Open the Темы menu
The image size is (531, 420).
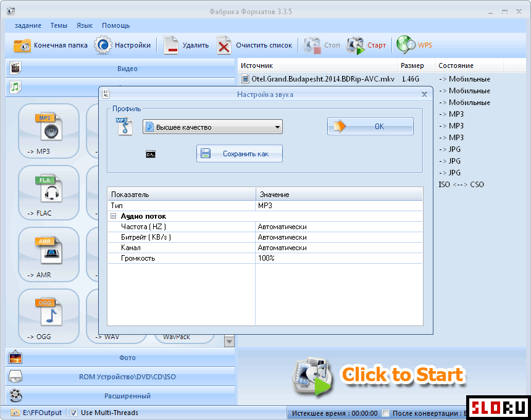coord(59,25)
